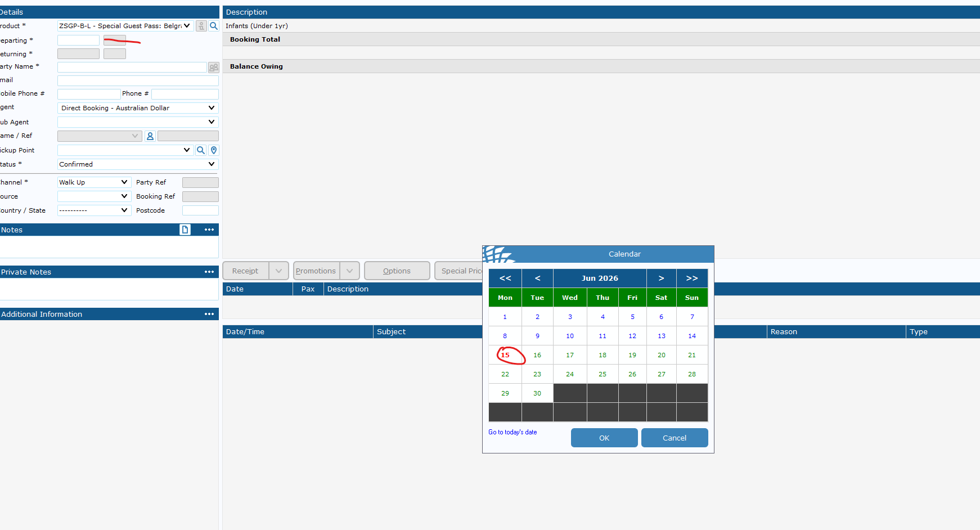
Task: Open Notes ellipsis menu
Action: (209, 230)
